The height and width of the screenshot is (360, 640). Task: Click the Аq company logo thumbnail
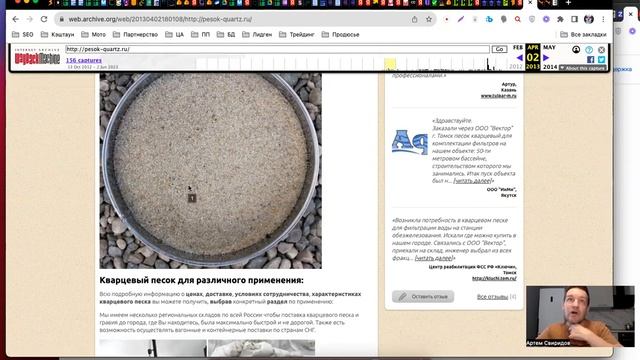(410, 142)
